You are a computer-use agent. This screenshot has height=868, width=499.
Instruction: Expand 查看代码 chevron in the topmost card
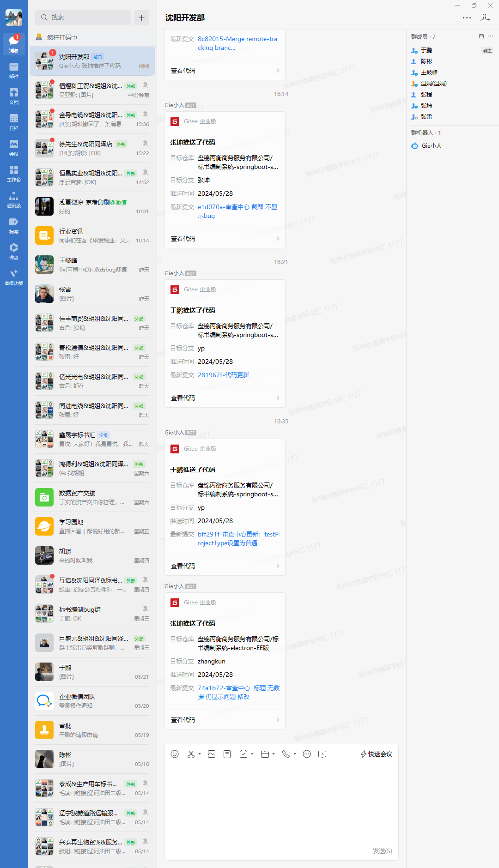click(278, 71)
